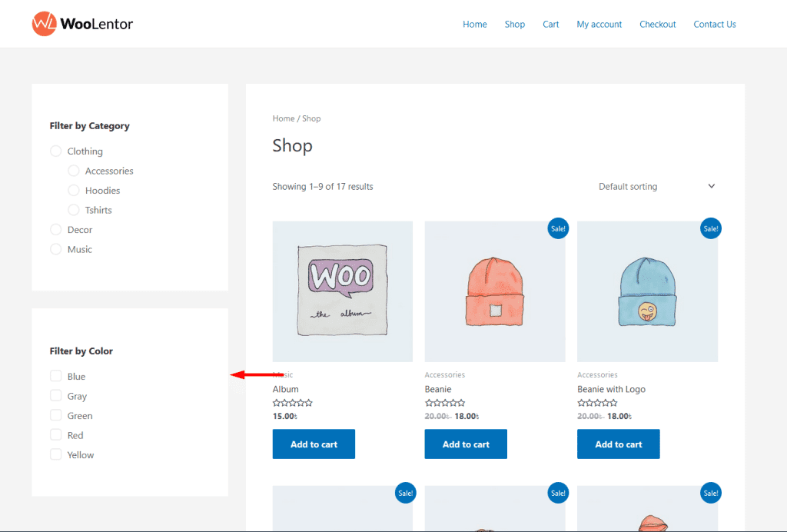Click the Home breadcrumb link
The height and width of the screenshot is (532, 787).
pos(283,118)
